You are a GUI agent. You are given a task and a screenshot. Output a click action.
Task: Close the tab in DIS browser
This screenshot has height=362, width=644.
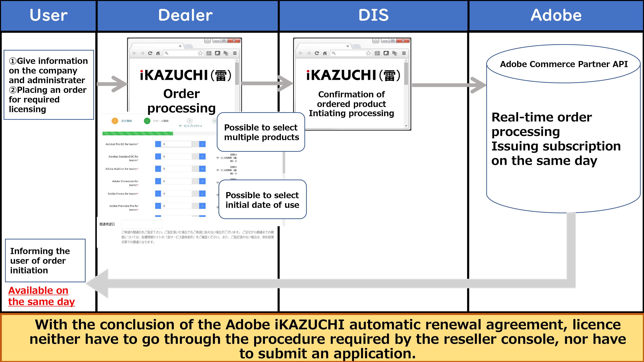click(x=347, y=46)
